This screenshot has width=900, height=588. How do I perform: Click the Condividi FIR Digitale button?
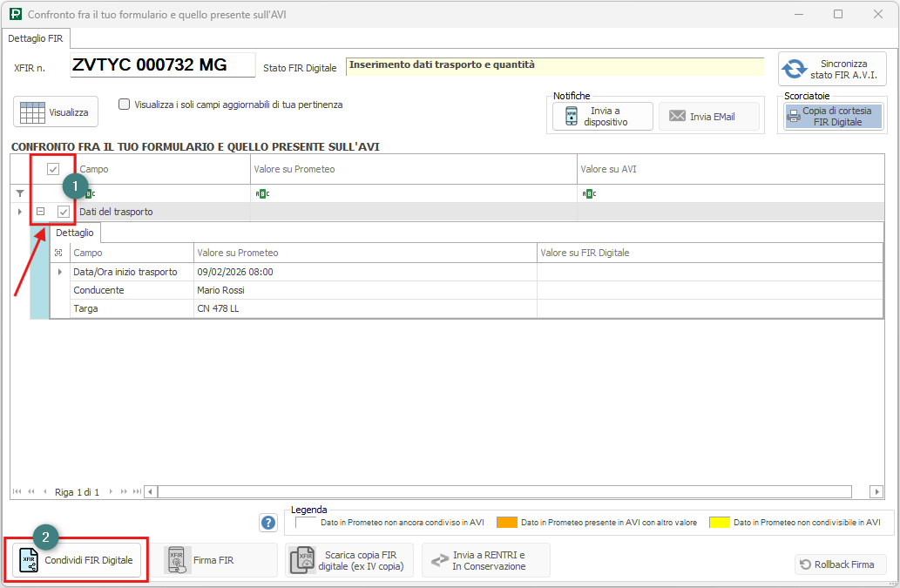tap(77, 560)
